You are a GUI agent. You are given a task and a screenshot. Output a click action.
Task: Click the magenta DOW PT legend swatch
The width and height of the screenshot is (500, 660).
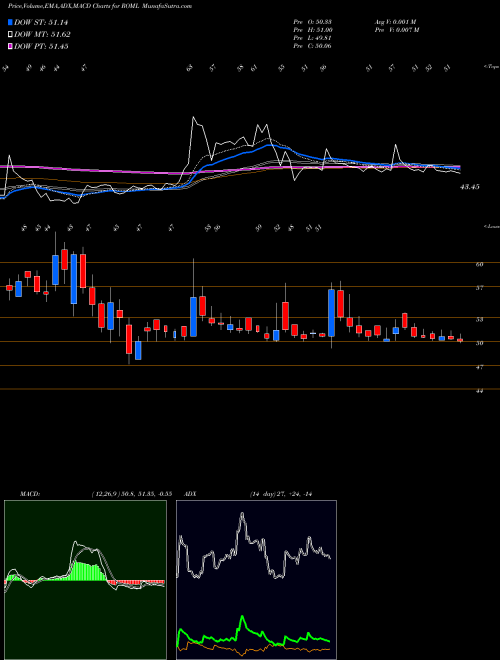10,46
